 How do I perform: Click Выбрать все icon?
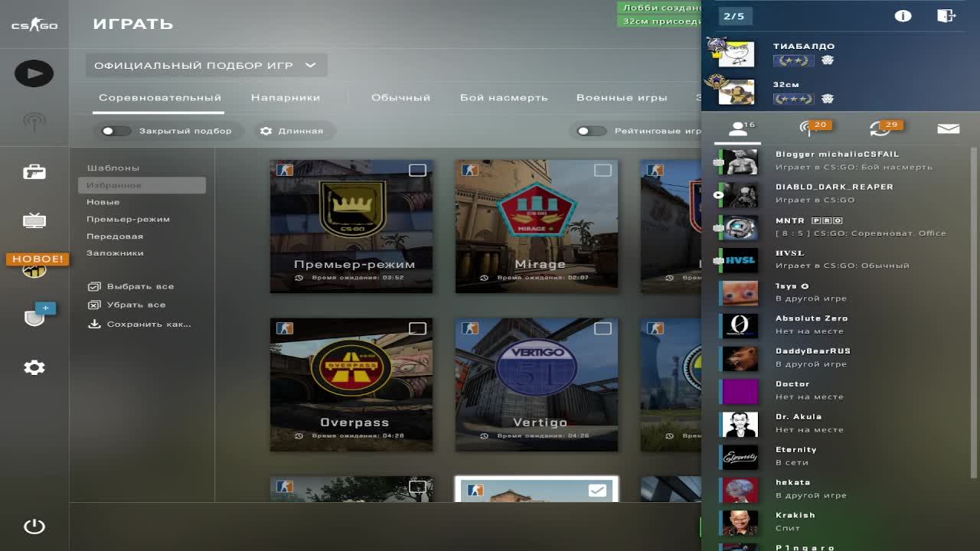(x=94, y=286)
